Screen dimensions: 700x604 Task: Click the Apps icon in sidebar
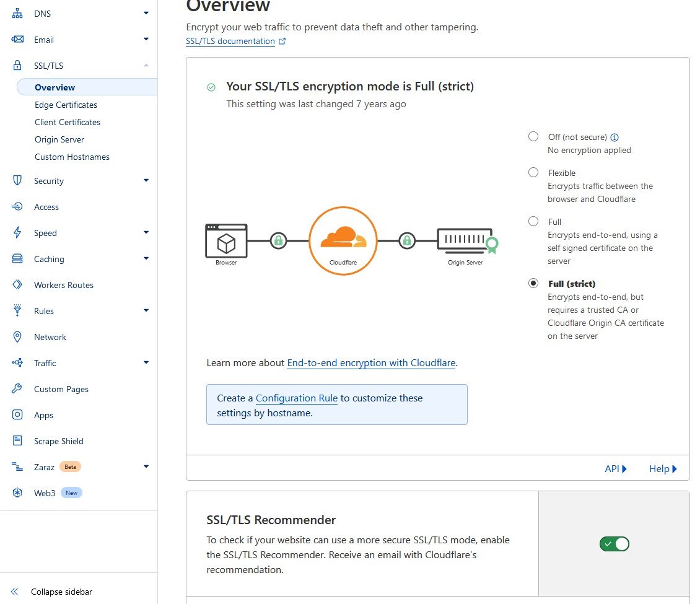pyautogui.click(x=17, y=414)
